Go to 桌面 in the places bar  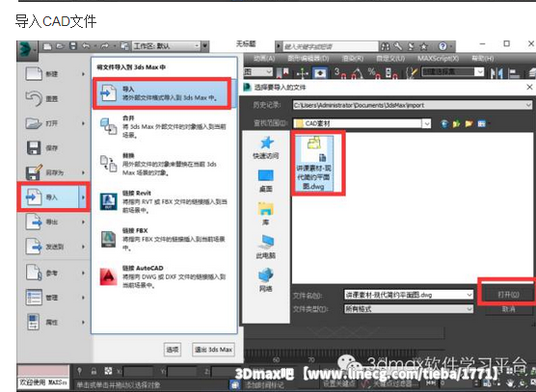click(266, 181)
